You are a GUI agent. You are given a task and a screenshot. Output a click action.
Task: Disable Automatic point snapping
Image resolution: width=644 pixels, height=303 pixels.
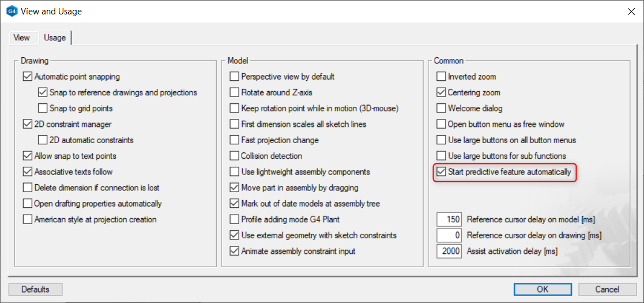coord(28,76)
